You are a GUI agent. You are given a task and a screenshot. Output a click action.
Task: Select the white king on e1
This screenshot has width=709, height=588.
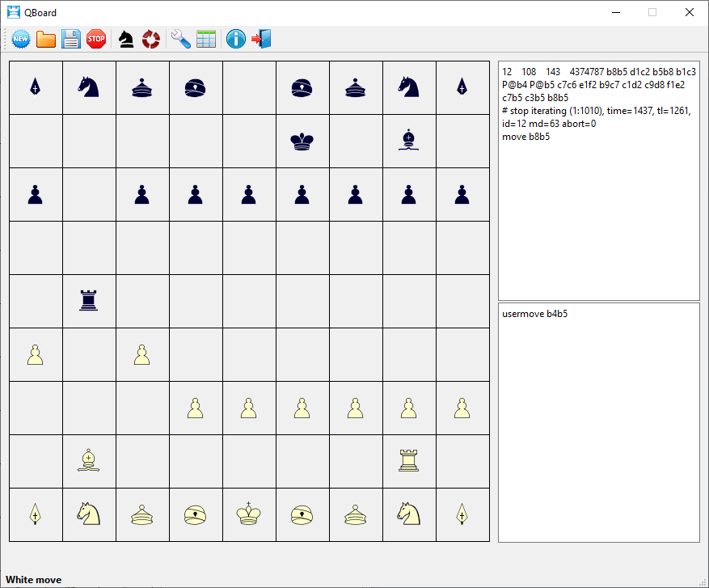[x=249, y=514]
